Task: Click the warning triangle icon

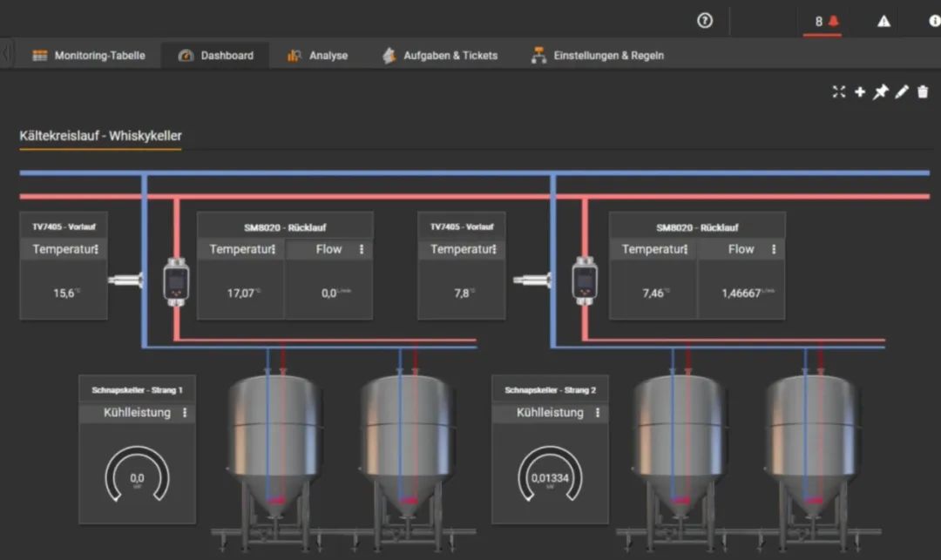Action: pyautogui.click(x=883, y=21)
